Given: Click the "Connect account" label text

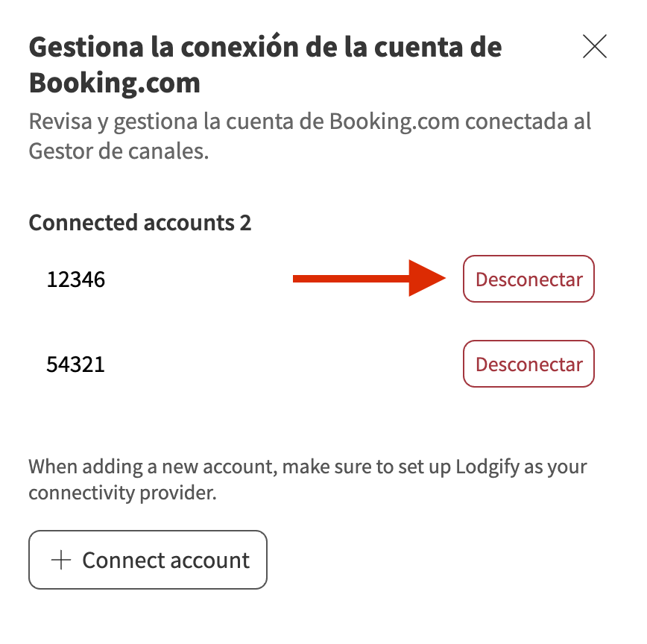Looking at the screenshot, I should point(165,561).
